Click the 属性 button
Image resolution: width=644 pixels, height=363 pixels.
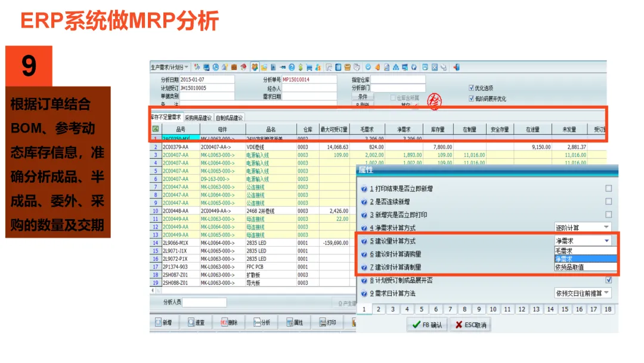295,322
